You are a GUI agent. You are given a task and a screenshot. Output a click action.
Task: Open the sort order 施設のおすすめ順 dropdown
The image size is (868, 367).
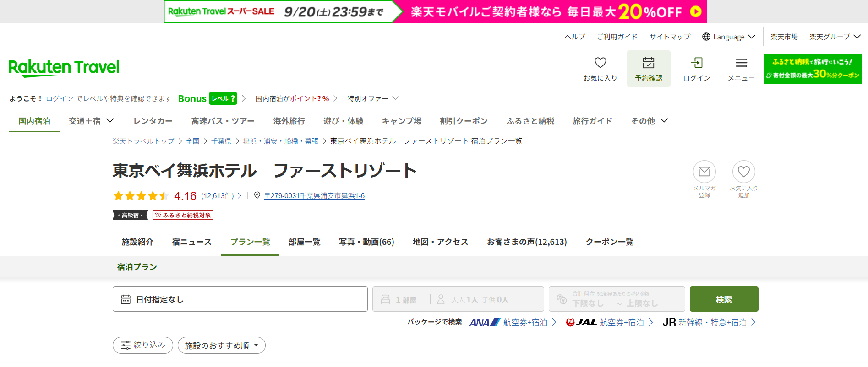pyautogui.click(x=221, y=345)
